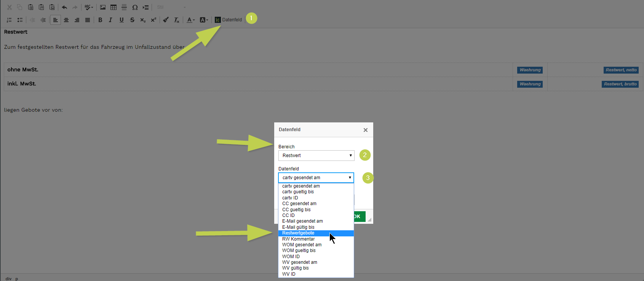Insert a numbered list
Image resolution: width=644 pixels, height=281 pixels.
[x=9, y=20]
